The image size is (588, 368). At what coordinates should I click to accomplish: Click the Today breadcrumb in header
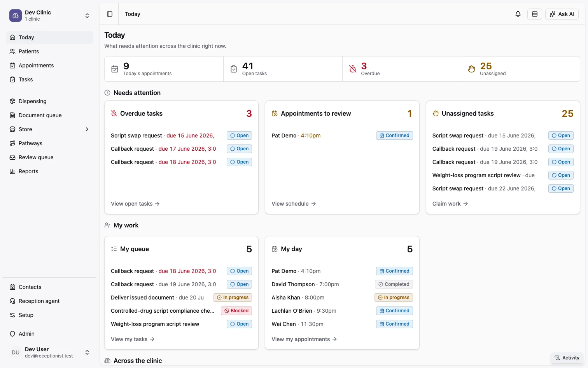pyautogui.click(x=133, y=14)
